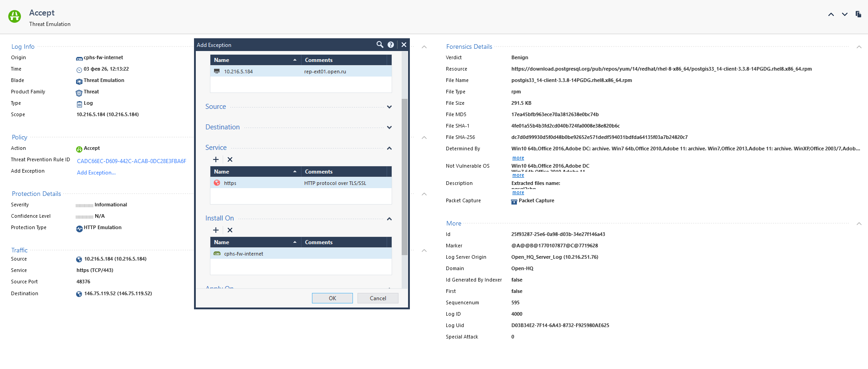Open Threat Prevention Rule ID CADC66EC link

132,161
